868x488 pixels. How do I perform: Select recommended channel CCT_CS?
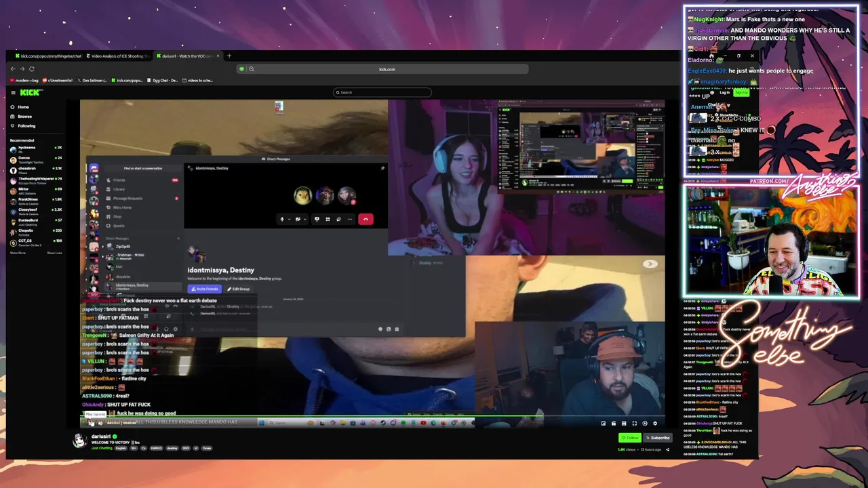point(35,242)
